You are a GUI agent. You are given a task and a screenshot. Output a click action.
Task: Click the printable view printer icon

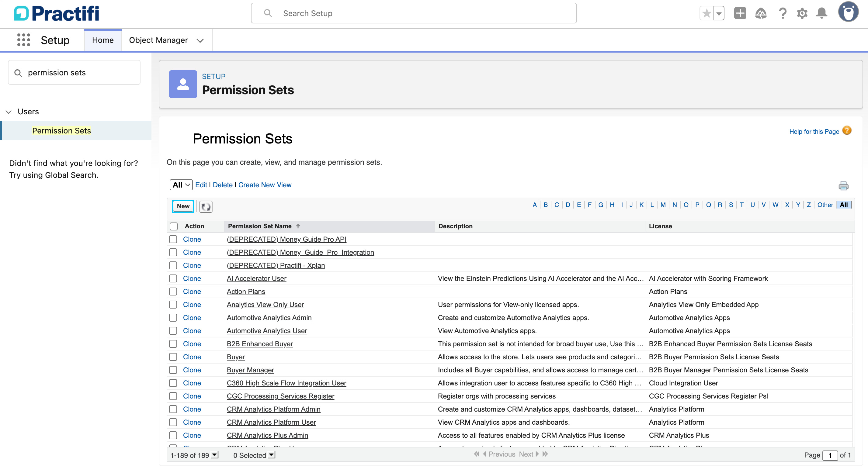[x=843, y=185]
